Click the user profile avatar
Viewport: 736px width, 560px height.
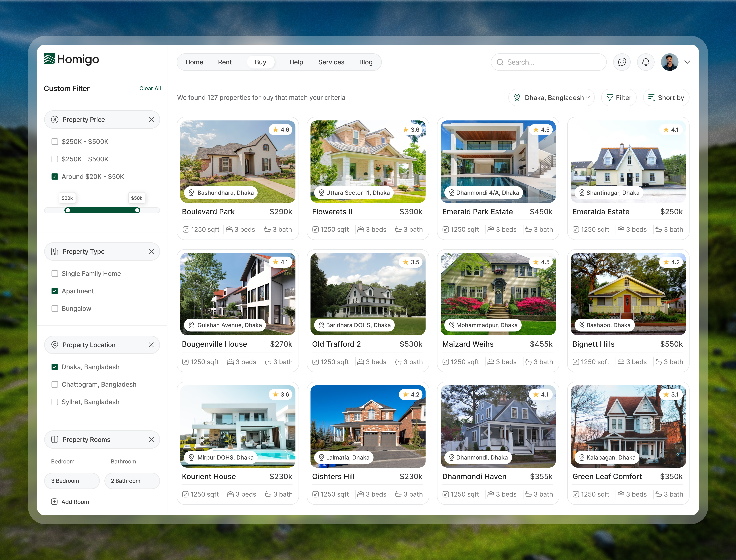pos(669,62)
